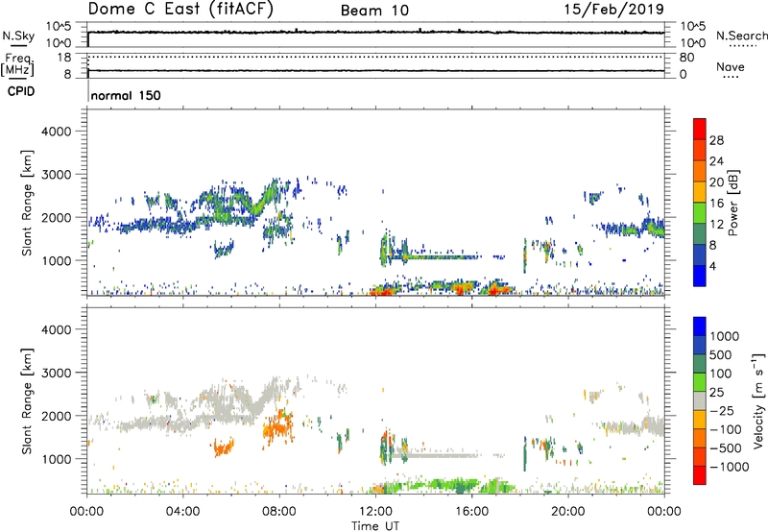Click the '80' Nave axis value
This screenshot has width=768, height=532.
pos(686,58)
